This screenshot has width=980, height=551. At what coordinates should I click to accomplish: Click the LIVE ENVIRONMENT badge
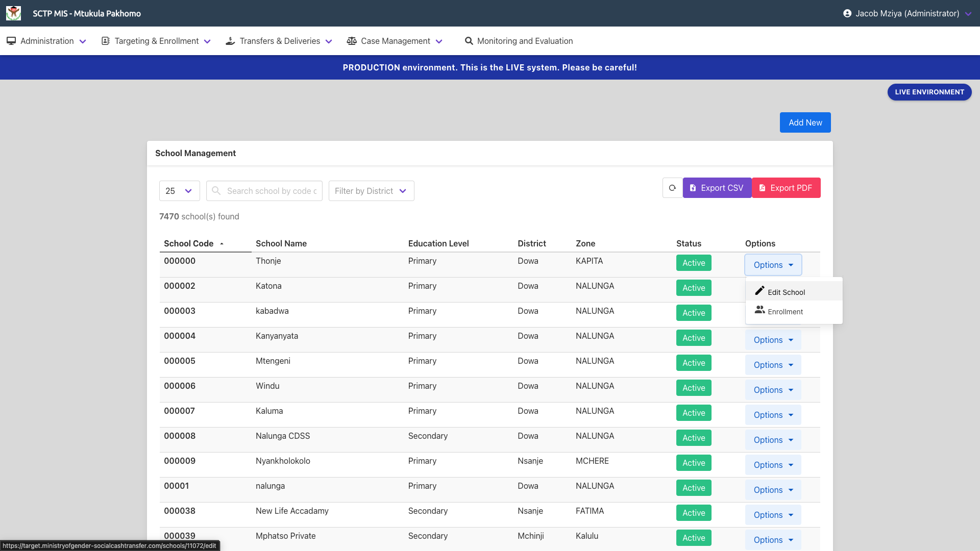click(x=929, y=92)
